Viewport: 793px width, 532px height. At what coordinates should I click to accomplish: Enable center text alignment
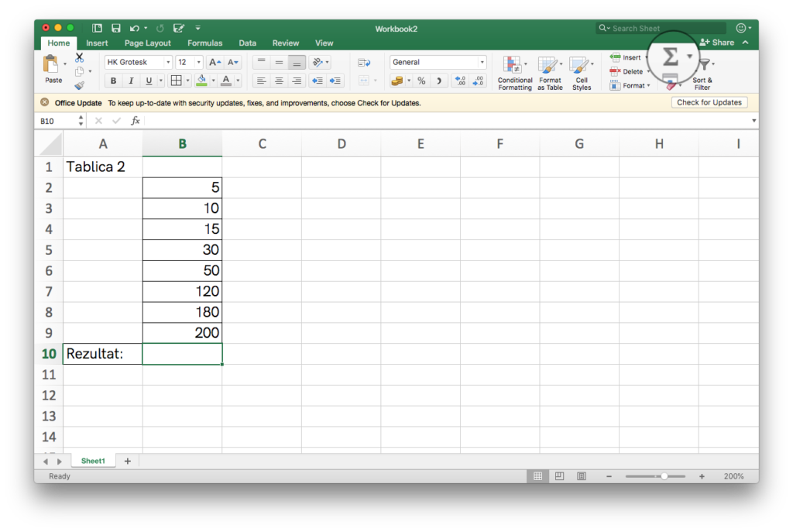279,81
